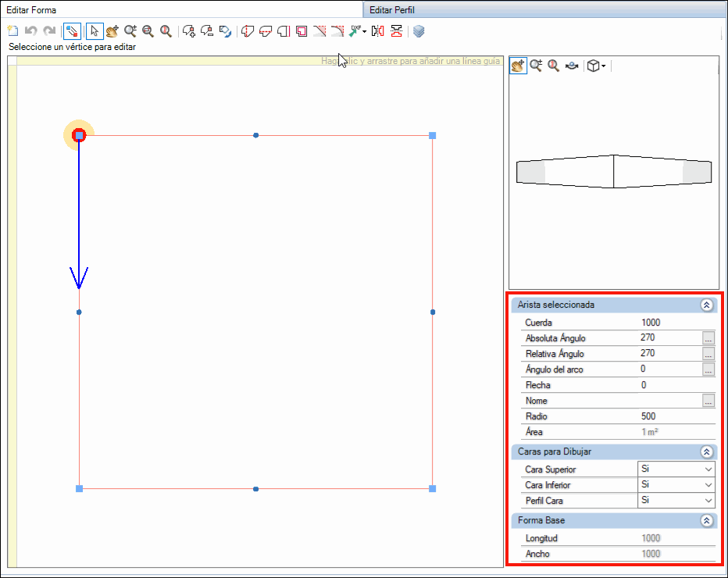
Task: Click the zoom window magnifier icon
Action: coord(148,31)
